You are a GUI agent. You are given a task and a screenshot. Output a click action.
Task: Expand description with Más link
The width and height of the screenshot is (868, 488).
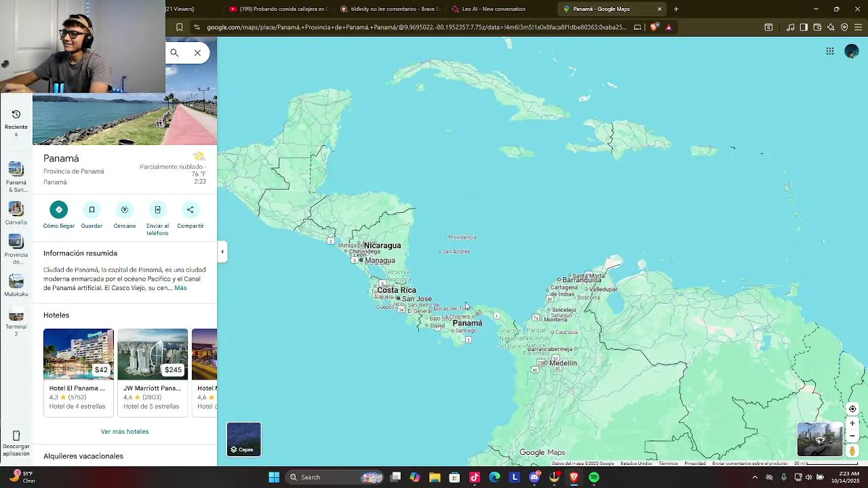(x=180, y=288)
